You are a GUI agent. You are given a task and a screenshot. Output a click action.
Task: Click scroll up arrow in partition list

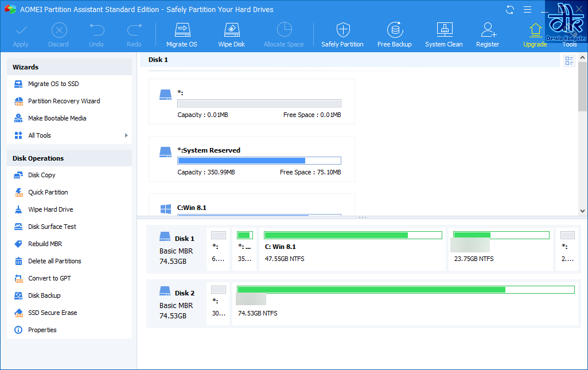click(582, 57)
